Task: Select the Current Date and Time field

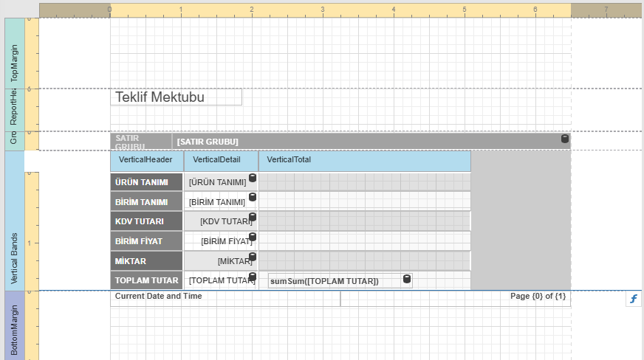Action: tap(225, 298)
